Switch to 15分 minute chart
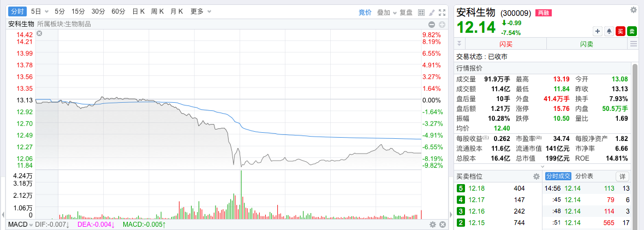The width and height of the screenshot is (644, 230). click(78, 11)
